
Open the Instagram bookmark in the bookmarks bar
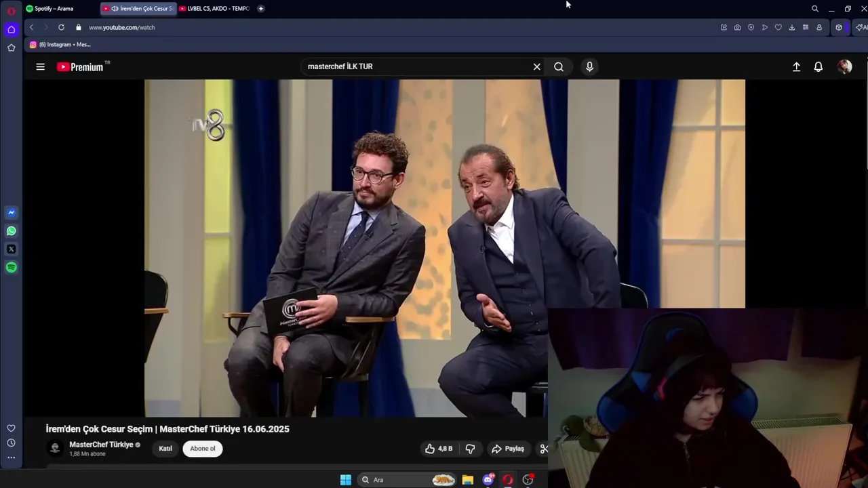pos(60,45)
